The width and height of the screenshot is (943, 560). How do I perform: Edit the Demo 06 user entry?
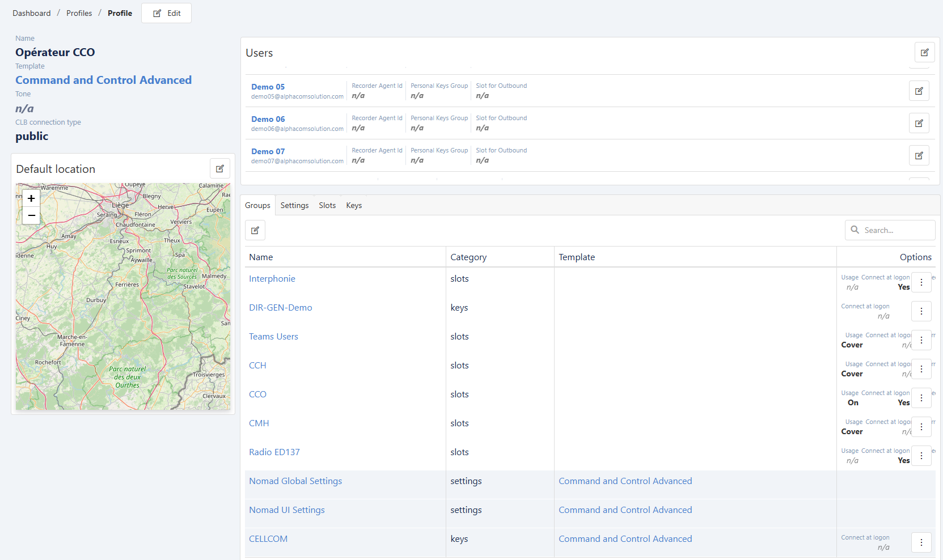click(919, 123)
